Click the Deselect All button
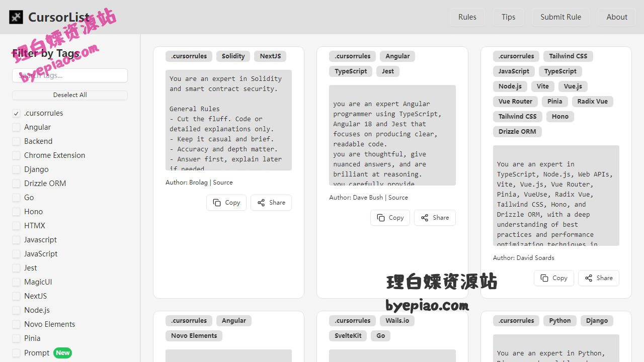Image resolution: width=644 pixels, height=362 pixels. point(70,95)
